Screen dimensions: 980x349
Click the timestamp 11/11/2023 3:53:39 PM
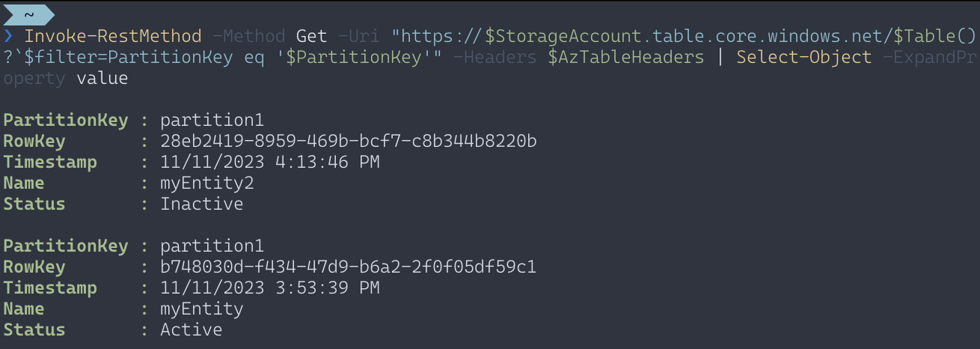[270, 288]
